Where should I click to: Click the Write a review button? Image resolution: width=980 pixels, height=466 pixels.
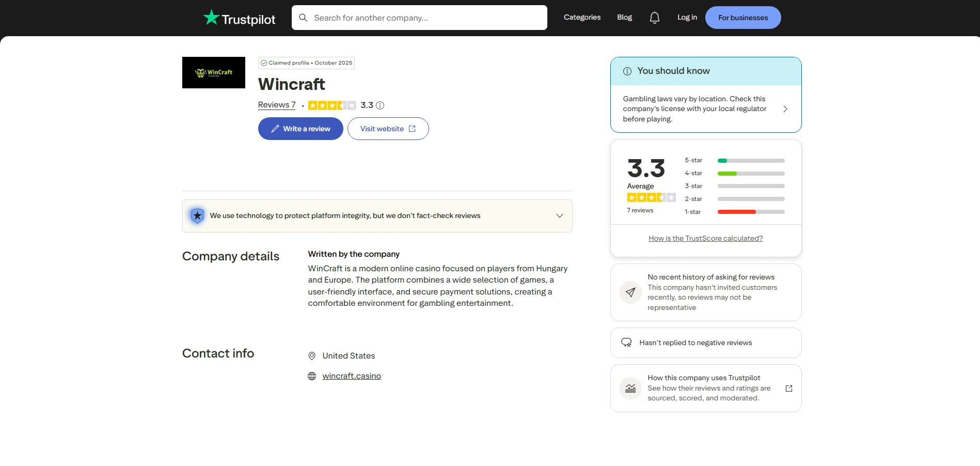[x=301, y=129]
